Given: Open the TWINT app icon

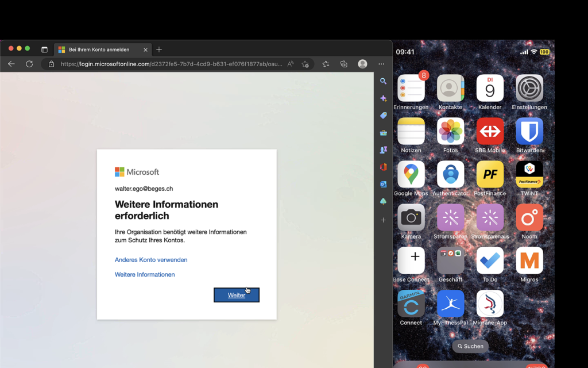Looking at the screenshot, I should coord(529,175).
